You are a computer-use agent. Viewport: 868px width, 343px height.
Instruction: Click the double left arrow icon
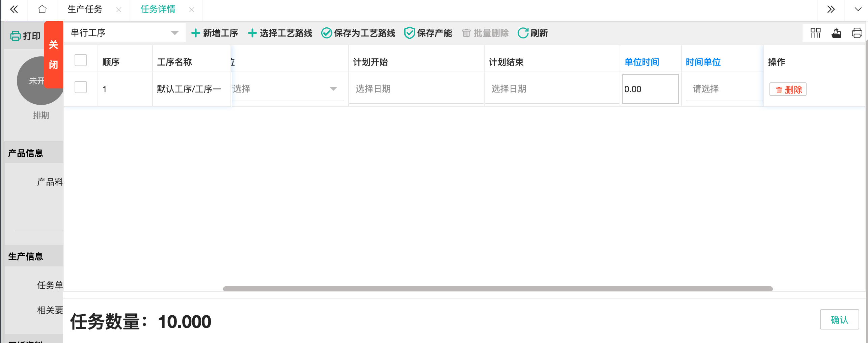coord(14,9)
